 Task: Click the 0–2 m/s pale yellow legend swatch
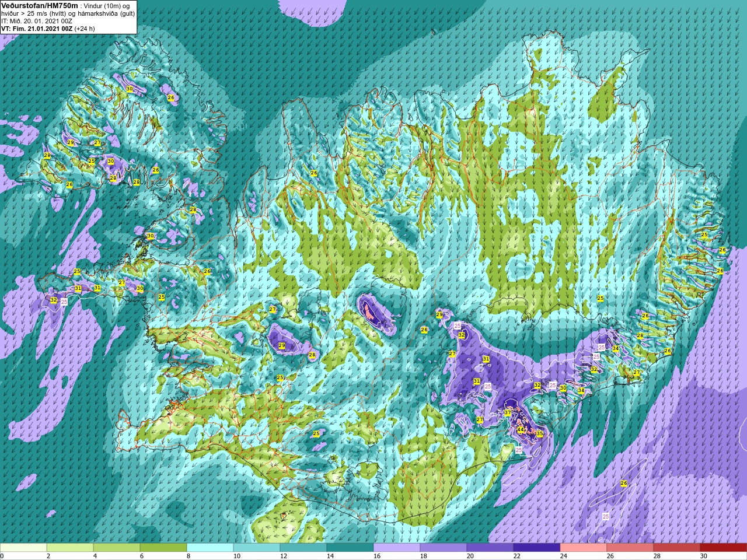(x=23, y=548)
